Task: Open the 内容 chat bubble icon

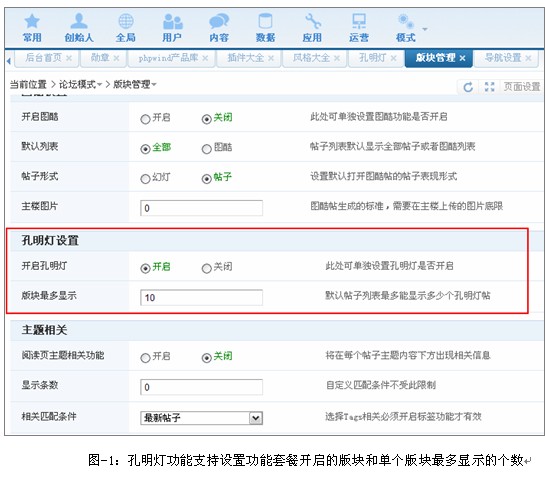Action: [x=219, y=22]
